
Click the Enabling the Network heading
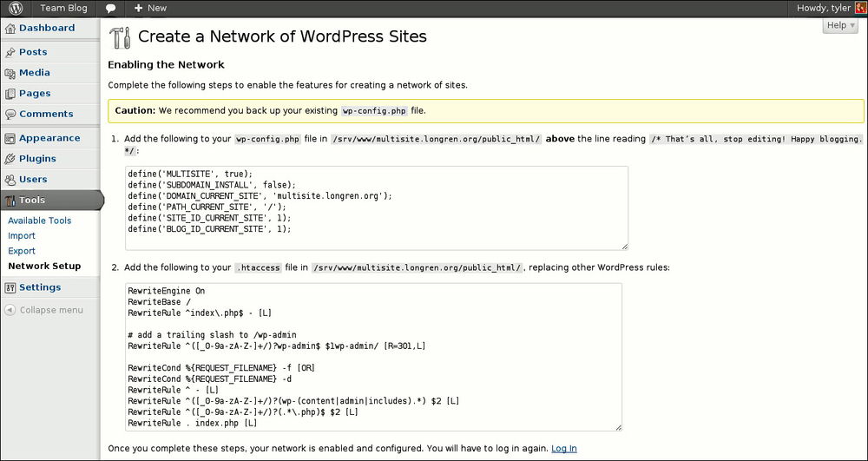166,65
